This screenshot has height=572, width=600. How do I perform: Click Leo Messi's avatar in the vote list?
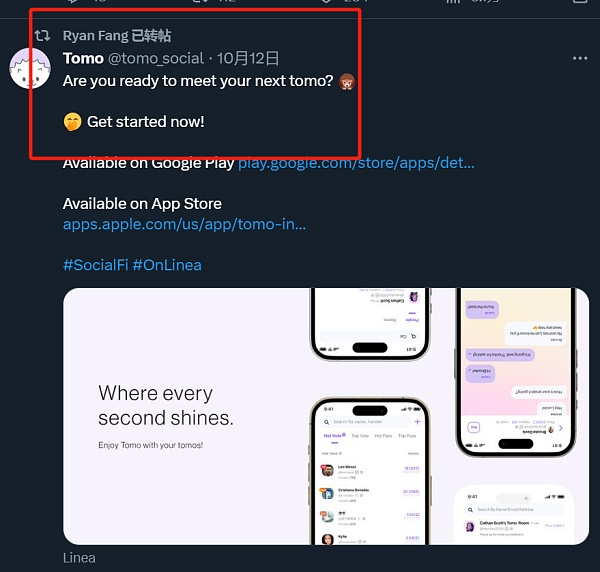tap(327, 471)
